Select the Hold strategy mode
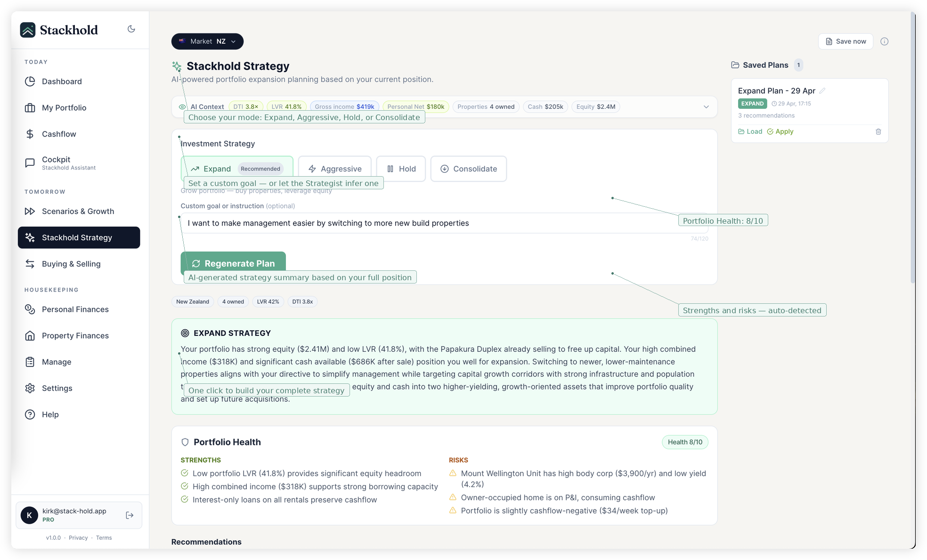This screenshot has width=927, height=560. 401,169
